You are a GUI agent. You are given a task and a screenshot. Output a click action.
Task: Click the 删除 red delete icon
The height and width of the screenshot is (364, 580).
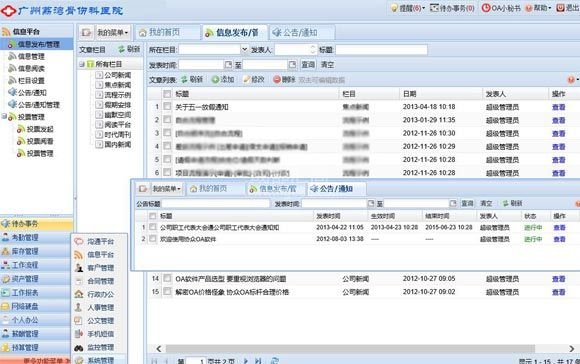point(277,80)
